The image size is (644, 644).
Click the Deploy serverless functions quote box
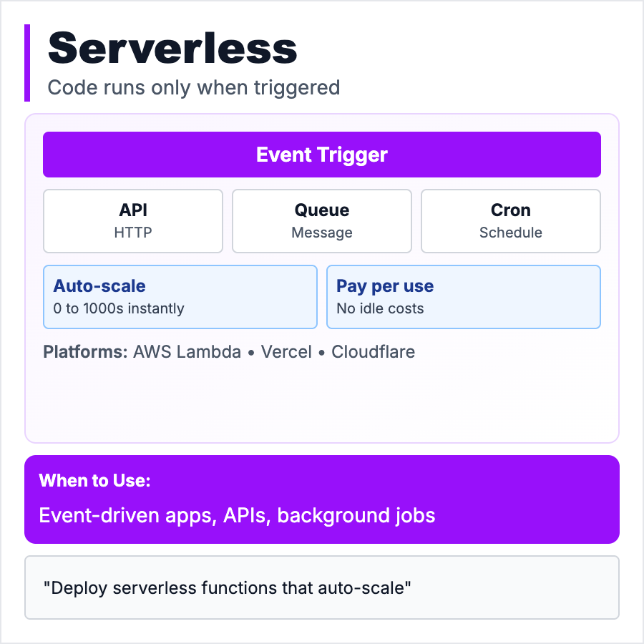[322, 587]
